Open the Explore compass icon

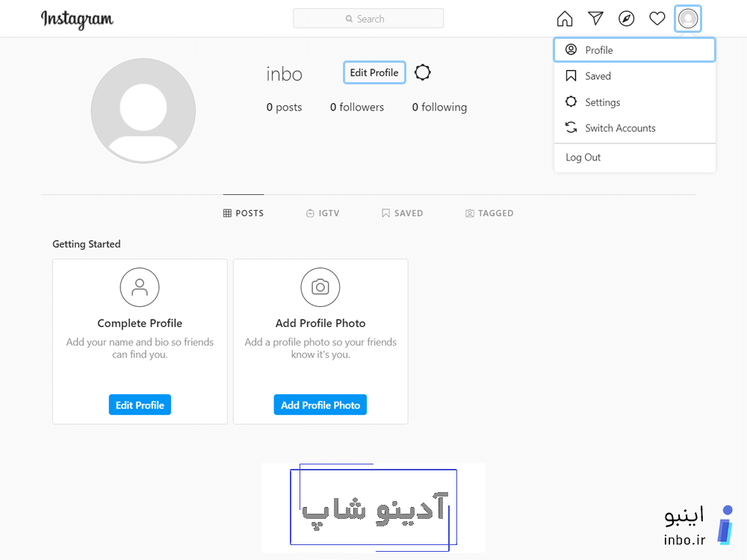pyautogui.click(x=626, y=18)
